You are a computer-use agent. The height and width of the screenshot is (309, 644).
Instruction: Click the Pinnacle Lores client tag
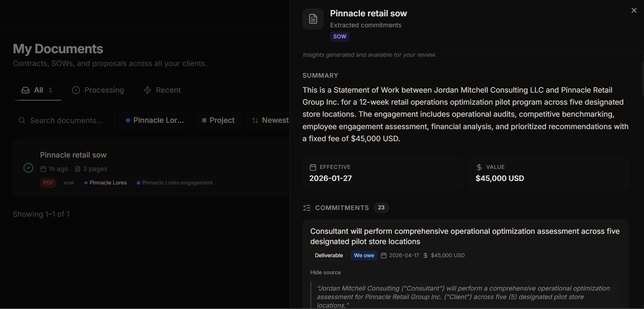tap(106, 183)
